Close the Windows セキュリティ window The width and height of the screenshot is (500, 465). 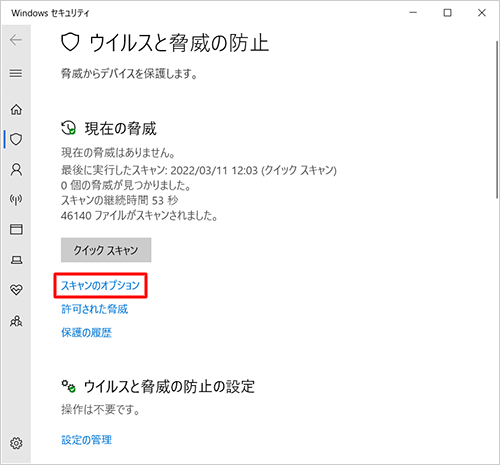click(482, 13)
